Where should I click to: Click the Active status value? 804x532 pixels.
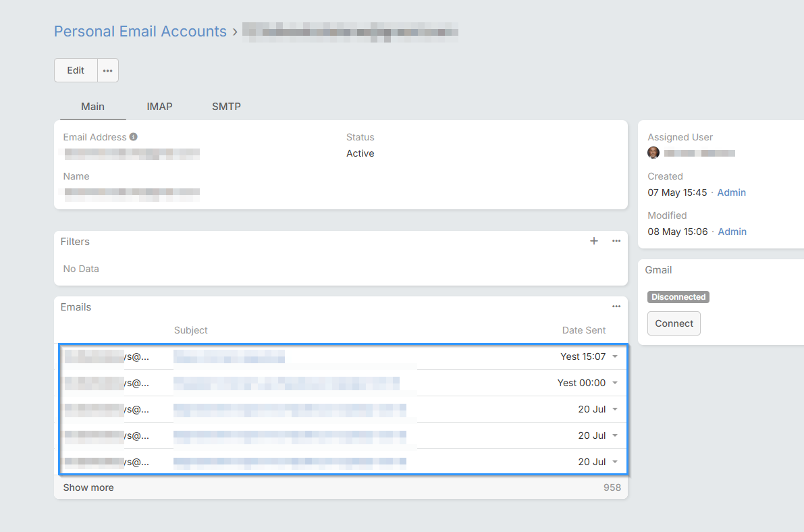pyautogui.click(x=360, y=153)
